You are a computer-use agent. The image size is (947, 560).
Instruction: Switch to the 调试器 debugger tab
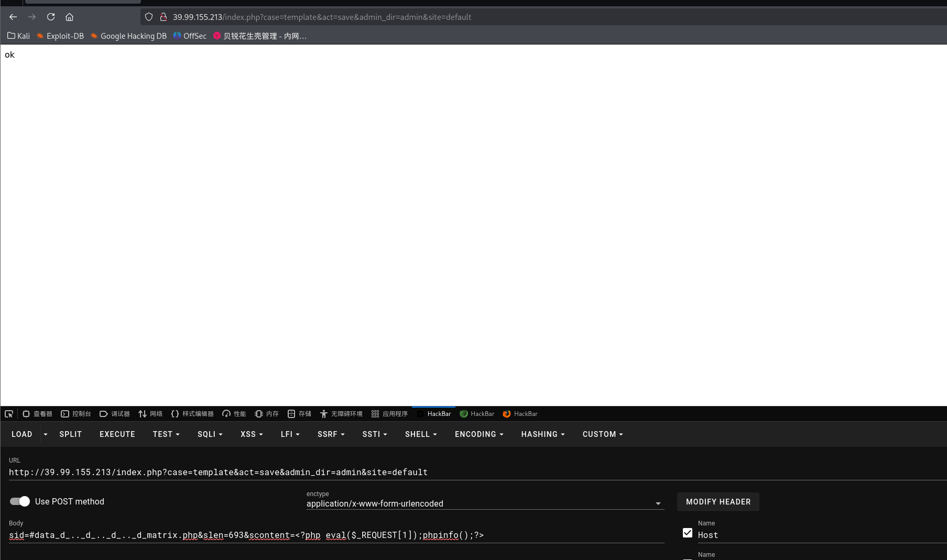tap(115, 414)
